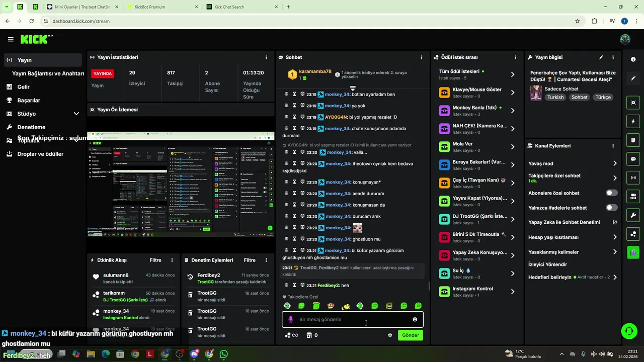This screenshot has width=644, height=362.
Task: Expand Tüm ödül istekleri row
Action: pos(513,74)
